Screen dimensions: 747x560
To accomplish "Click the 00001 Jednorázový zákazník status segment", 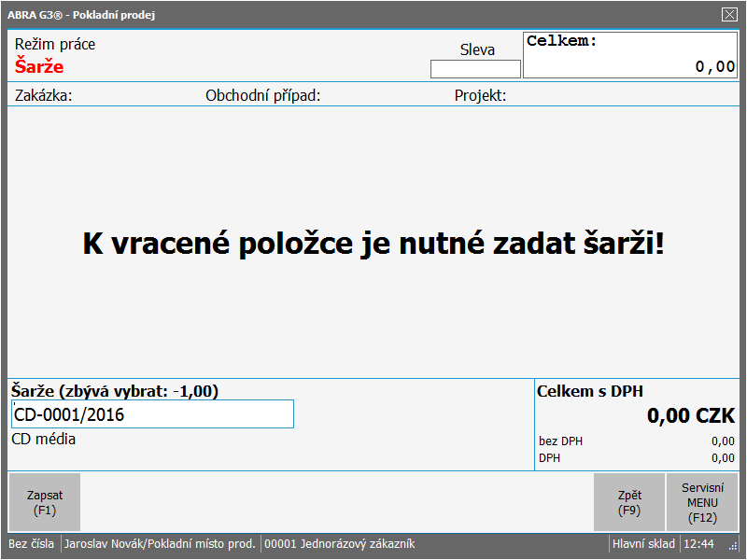I will tap(340, 544).
